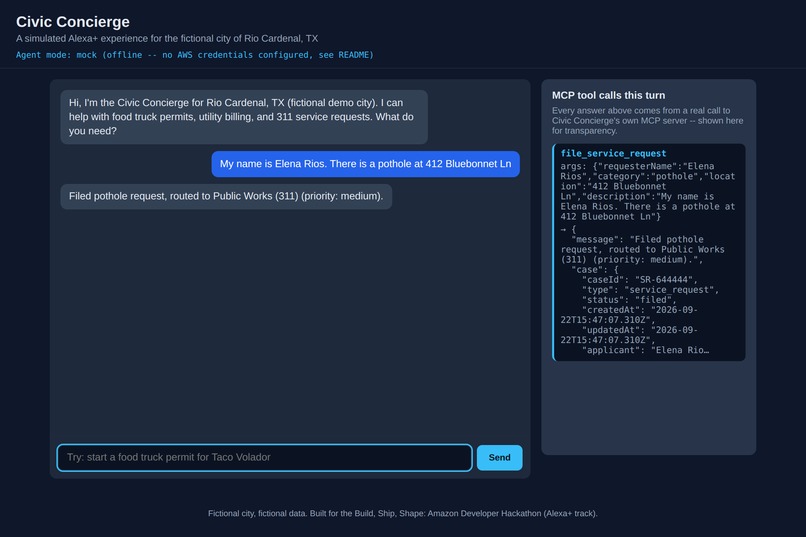The height and width of the screenshot is (537, 806).
Task: Click the truncated applicant Elena Rio line
Action: tap(645, 350)
